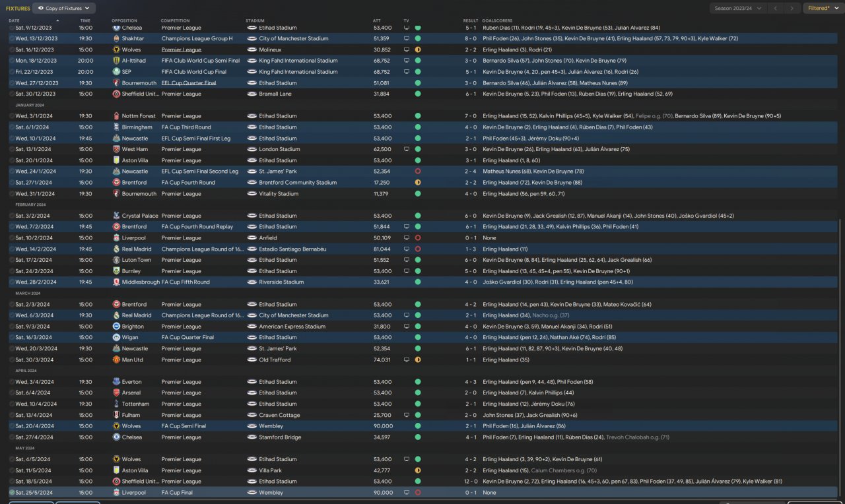Click the stadium icon beside Estadio Santiago Bernabéu
845x504 pixels.
252,249
